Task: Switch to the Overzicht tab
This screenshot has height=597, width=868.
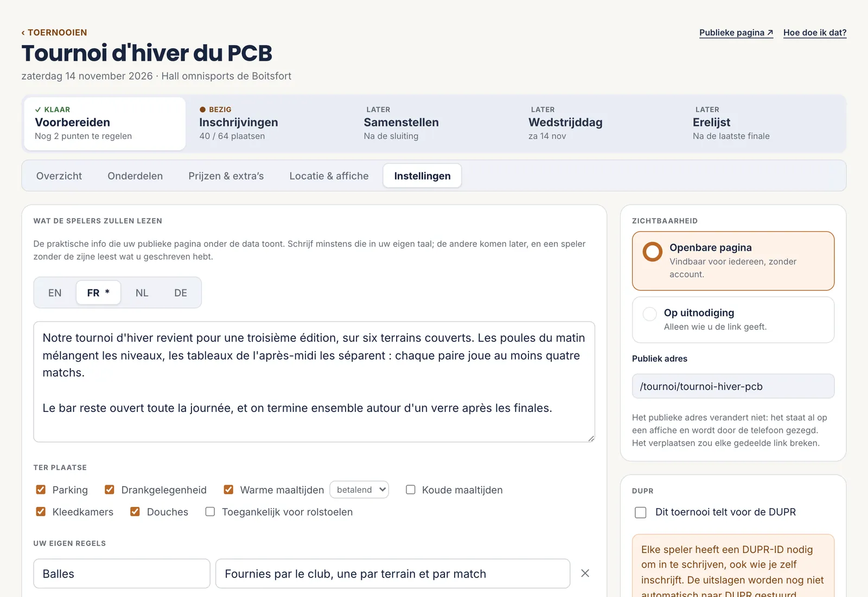Action: [x=59, y=176]
